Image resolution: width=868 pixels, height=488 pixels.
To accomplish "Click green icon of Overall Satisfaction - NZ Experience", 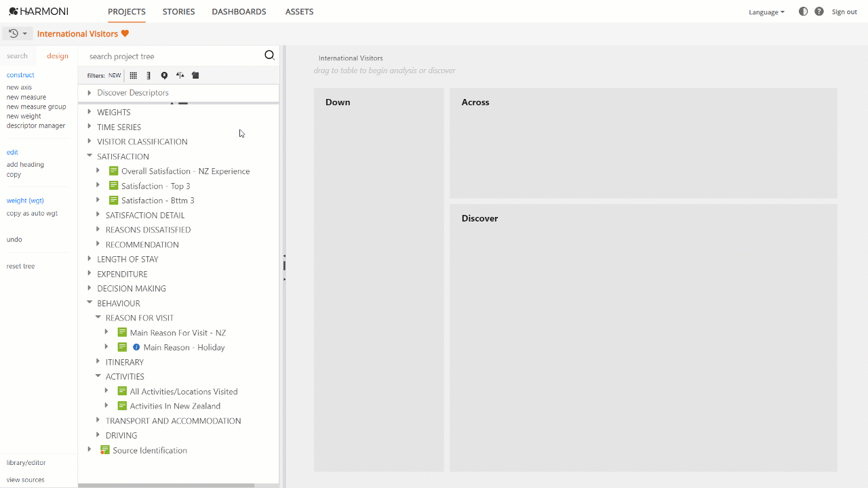I will coord(113,171).
